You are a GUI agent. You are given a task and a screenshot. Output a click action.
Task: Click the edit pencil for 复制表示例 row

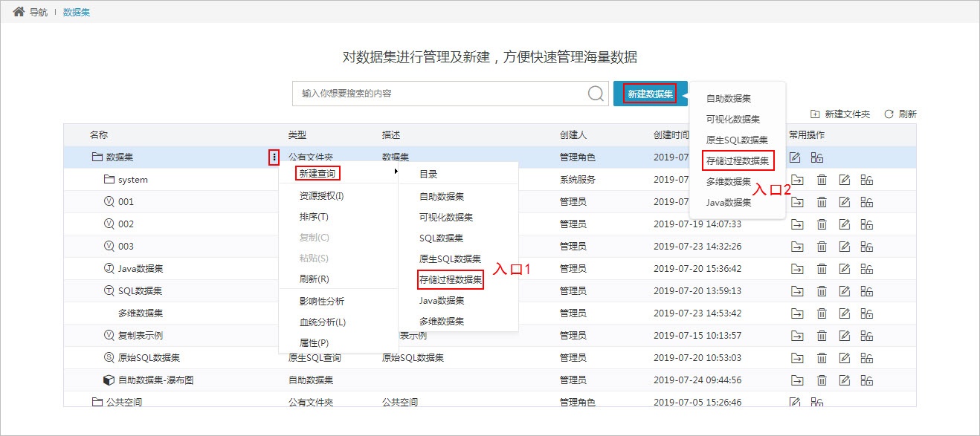(x=844, y=336)
